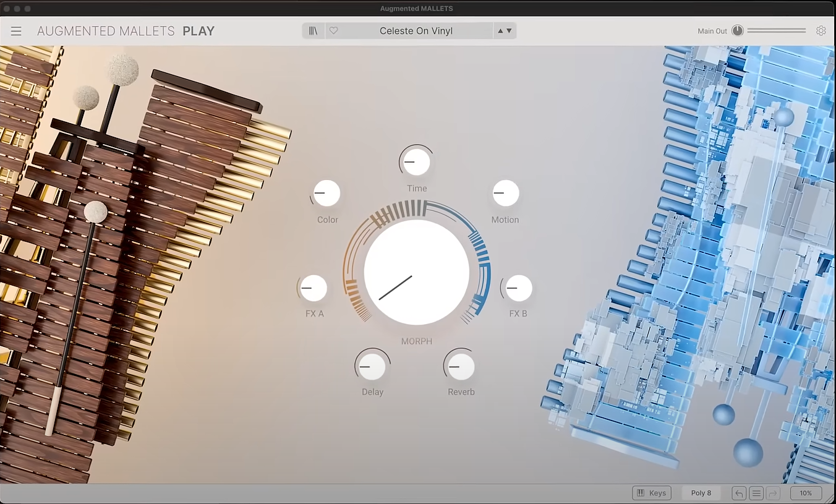Undo with the left arrow icon

(739, 493)
